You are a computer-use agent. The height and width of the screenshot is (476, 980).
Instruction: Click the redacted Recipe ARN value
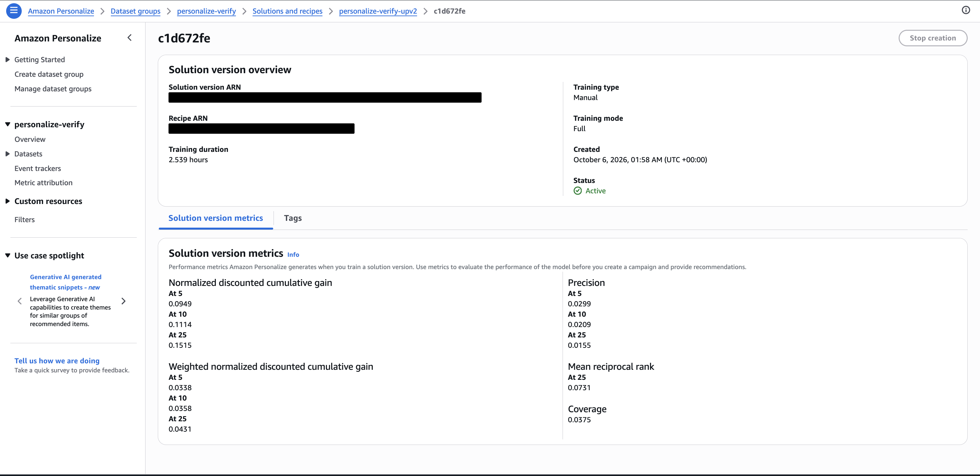point(261,129)
